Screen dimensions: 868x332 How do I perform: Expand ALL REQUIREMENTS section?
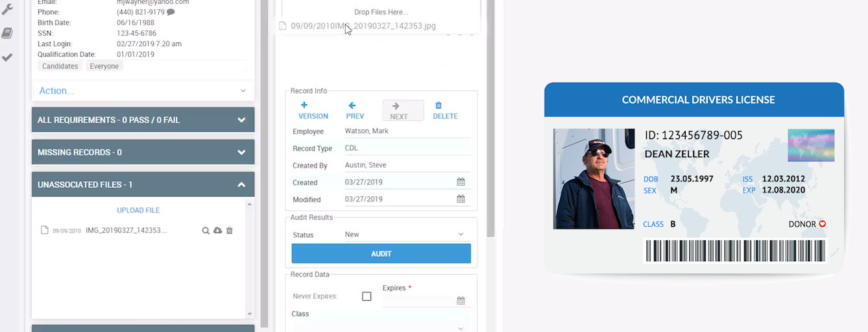143,120
